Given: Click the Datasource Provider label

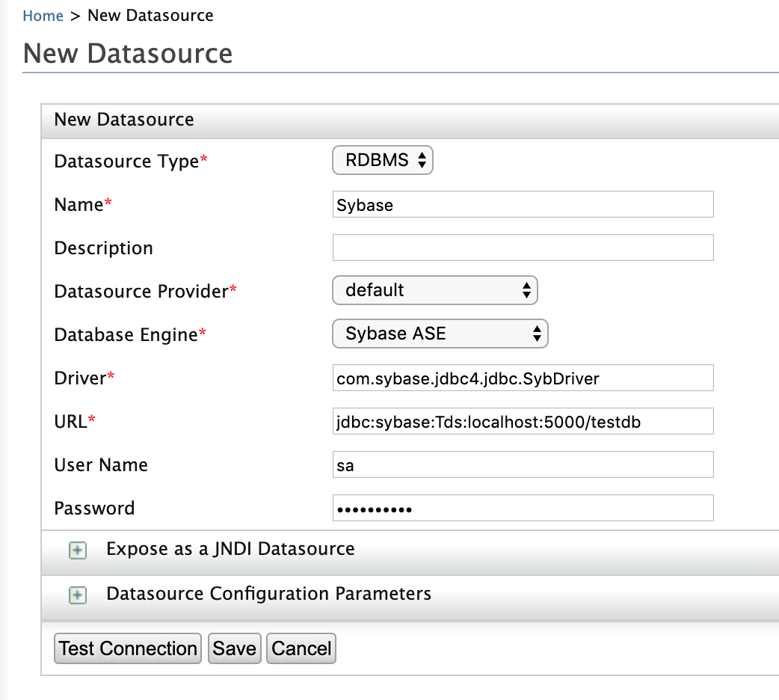Looking at the screenshot, I should click(146, 292).
